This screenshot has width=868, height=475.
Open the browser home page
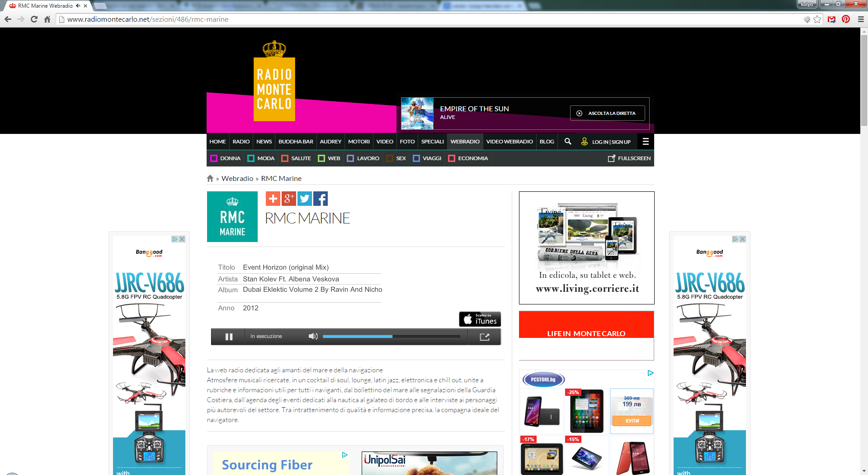[47, 19]
